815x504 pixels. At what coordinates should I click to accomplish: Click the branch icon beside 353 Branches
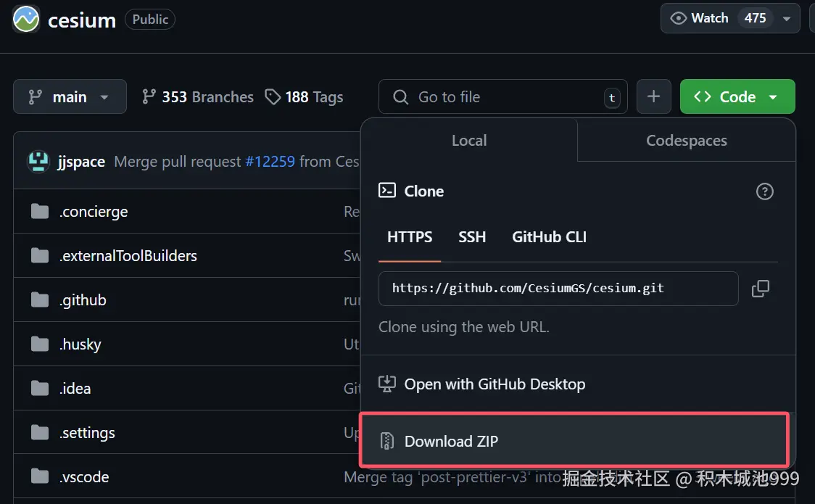(x=149, y=96)
